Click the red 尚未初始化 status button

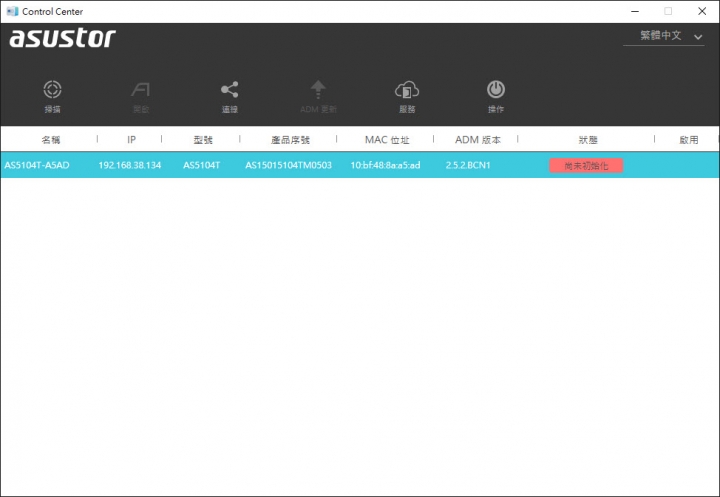click(586, 165)
